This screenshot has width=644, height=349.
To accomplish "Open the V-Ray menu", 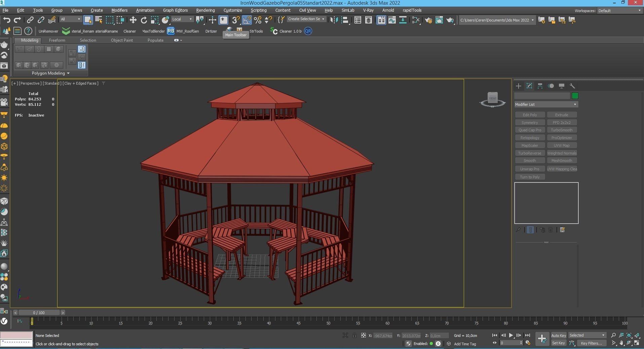I will click(x=368, y=10).
